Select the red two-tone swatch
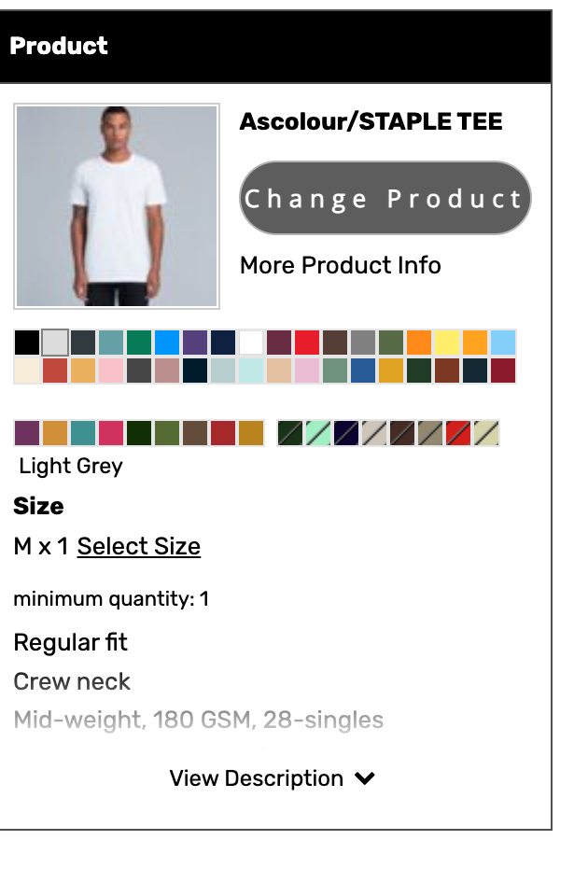 458,433
